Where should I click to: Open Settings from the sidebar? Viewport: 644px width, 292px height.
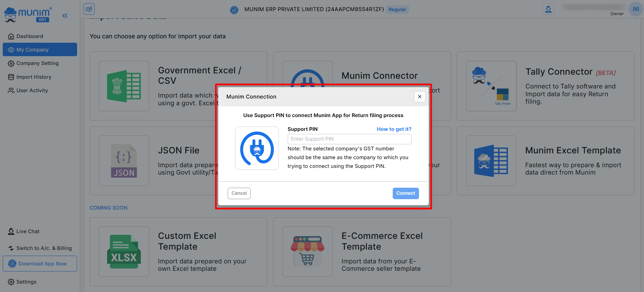26,282
